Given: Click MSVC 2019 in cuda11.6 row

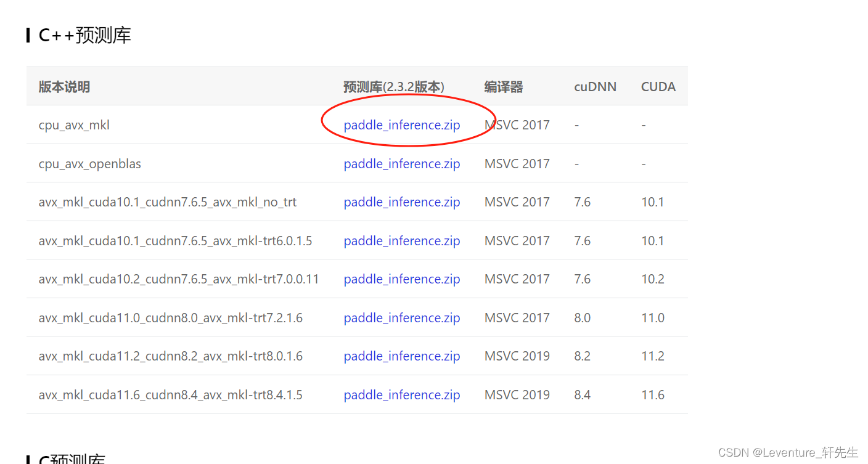Looking at the screenshot, I should (517, 395).
